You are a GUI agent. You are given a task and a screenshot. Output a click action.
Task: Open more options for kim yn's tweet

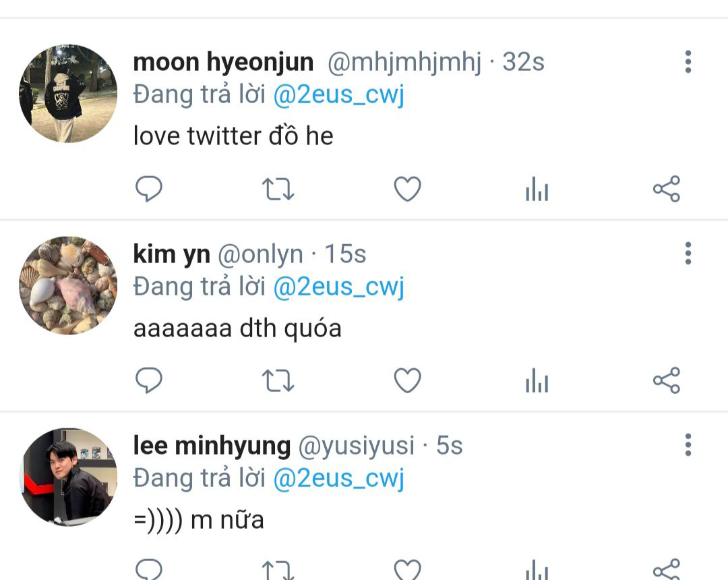(x=688, y=253)
